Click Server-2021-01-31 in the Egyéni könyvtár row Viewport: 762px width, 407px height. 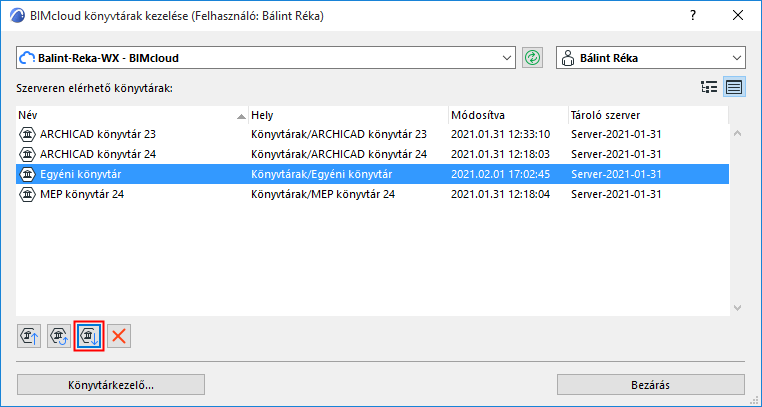pyautogui.click(x=616, y=174)
